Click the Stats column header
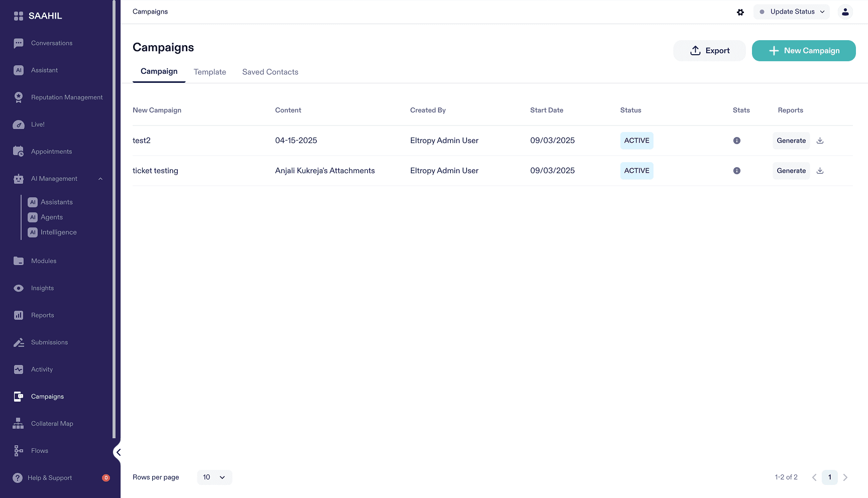The width and height of the screenshot is (868, 498). 741,110
